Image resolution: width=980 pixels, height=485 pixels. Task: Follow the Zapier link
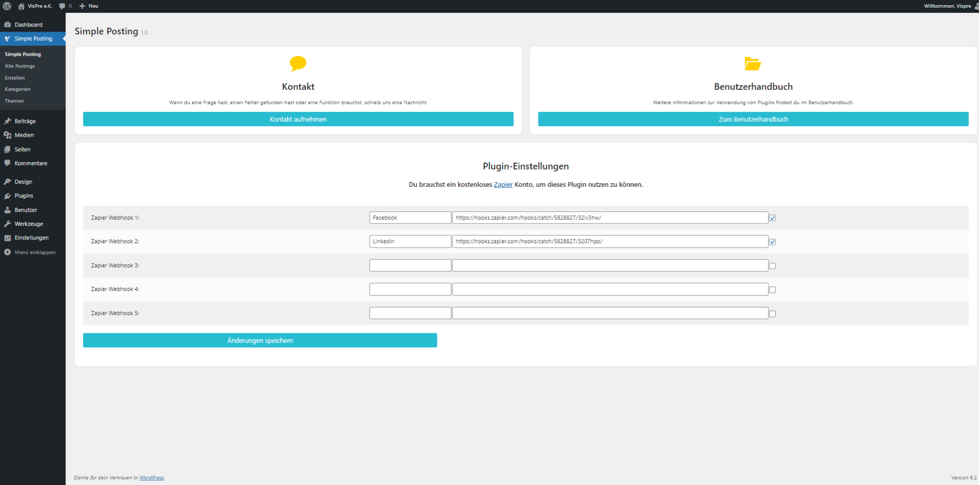[x=503, y=184]
